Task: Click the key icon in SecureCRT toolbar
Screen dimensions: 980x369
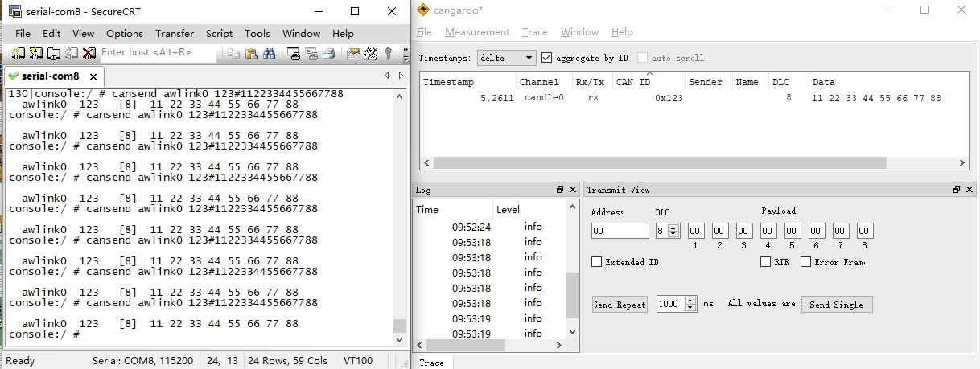Action: 388,54
